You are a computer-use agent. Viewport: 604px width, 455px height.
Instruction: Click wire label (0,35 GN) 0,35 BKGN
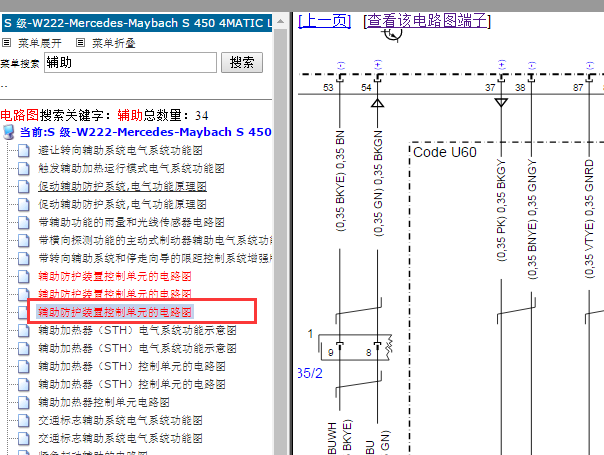[x=378, y=183]
